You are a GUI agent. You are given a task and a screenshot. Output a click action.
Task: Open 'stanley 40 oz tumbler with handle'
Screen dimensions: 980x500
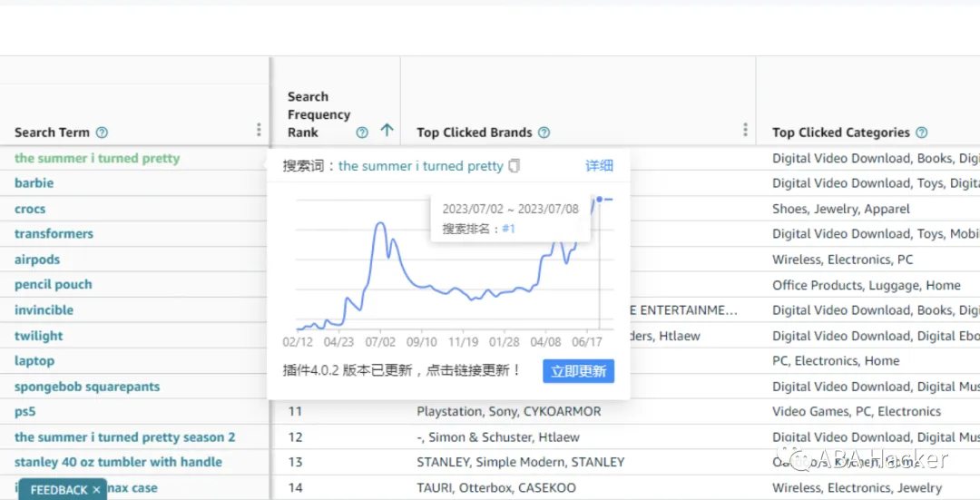point(118,462)
